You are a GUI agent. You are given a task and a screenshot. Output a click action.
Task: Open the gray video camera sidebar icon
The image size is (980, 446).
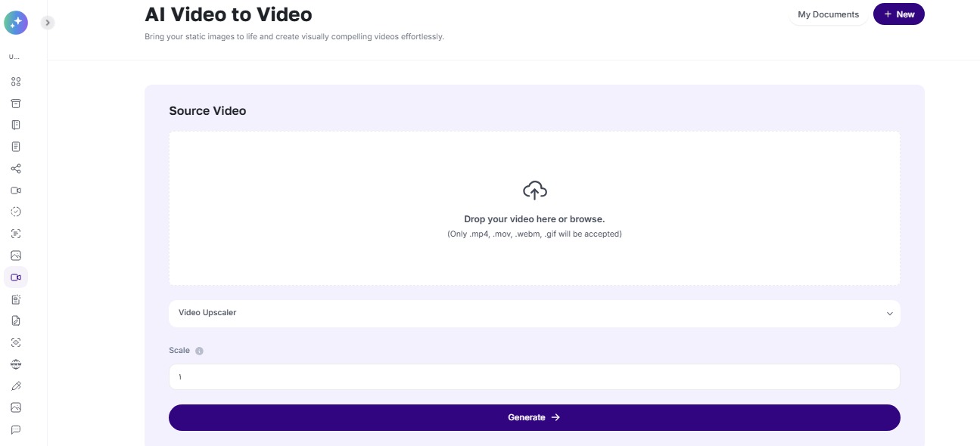click(x=16, y=190)
